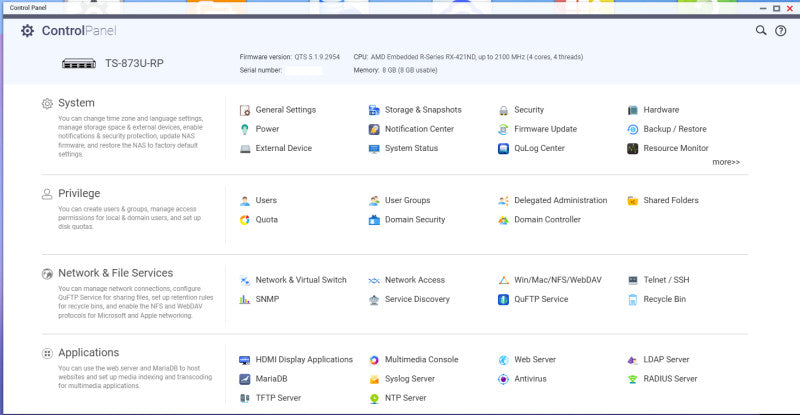
Task: Open MariaDB settings
Action: (x=263, y=379)
